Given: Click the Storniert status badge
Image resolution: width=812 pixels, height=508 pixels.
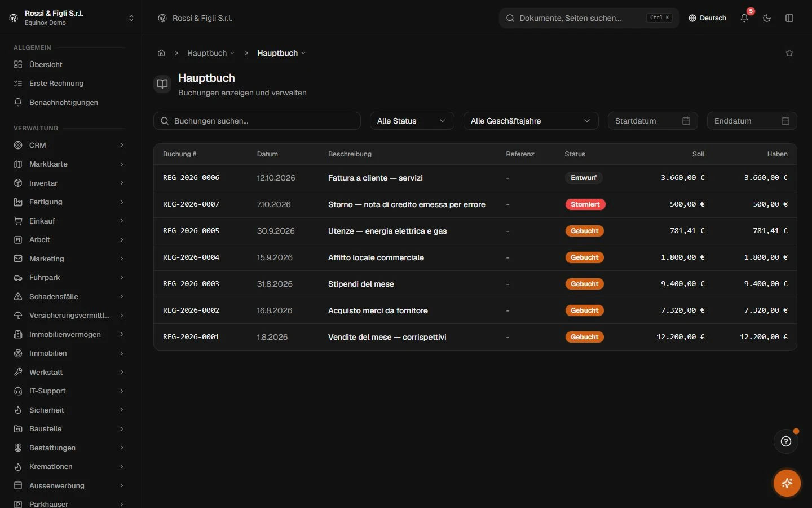Looking at the screenshot, I should click(585, 204).
